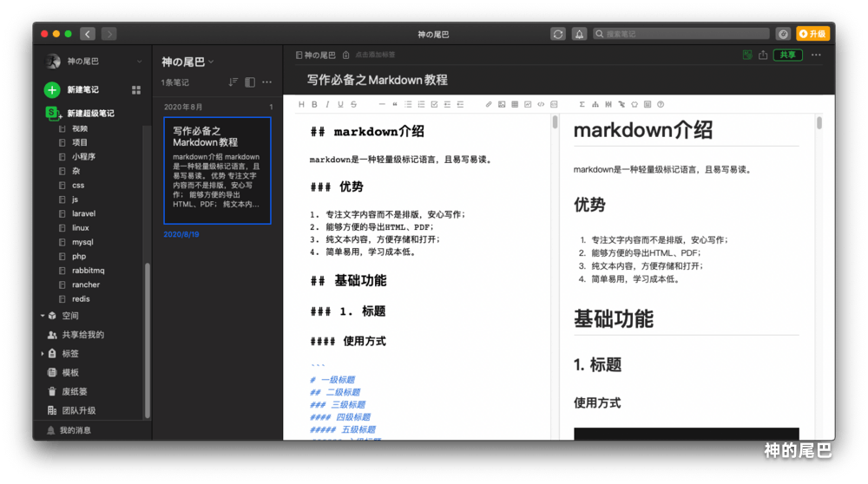868x484 pixels.
Task: Toggle bold formatting in editor toolbar
Action: (314, 104)
